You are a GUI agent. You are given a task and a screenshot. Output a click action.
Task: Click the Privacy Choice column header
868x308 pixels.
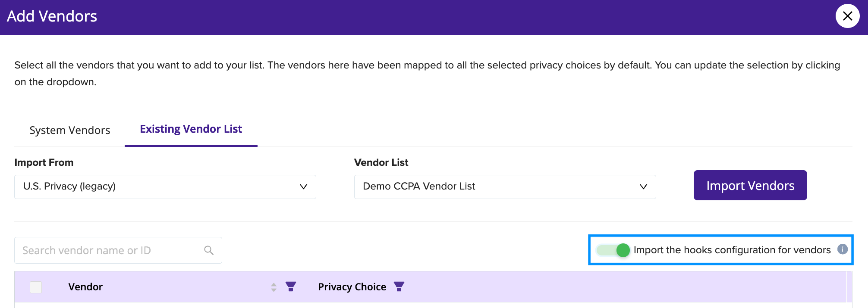[x=352, y=287]
